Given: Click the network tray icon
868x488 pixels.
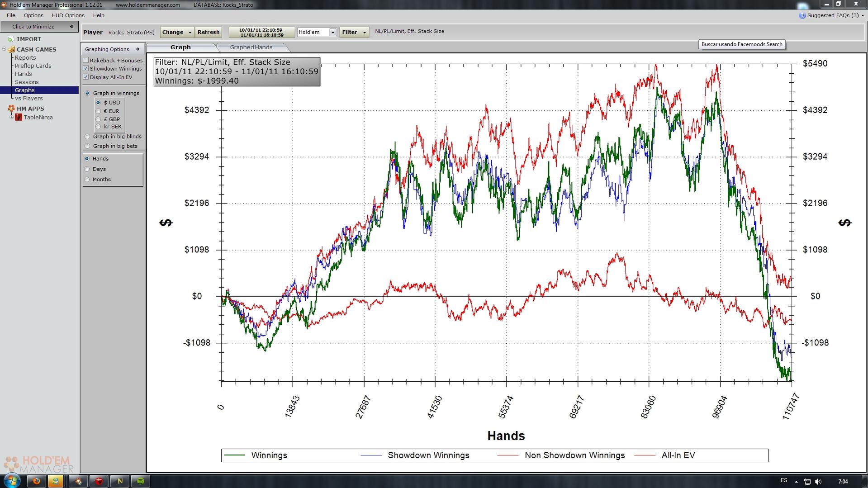Looking at the screenshot, I should point(807,482).
